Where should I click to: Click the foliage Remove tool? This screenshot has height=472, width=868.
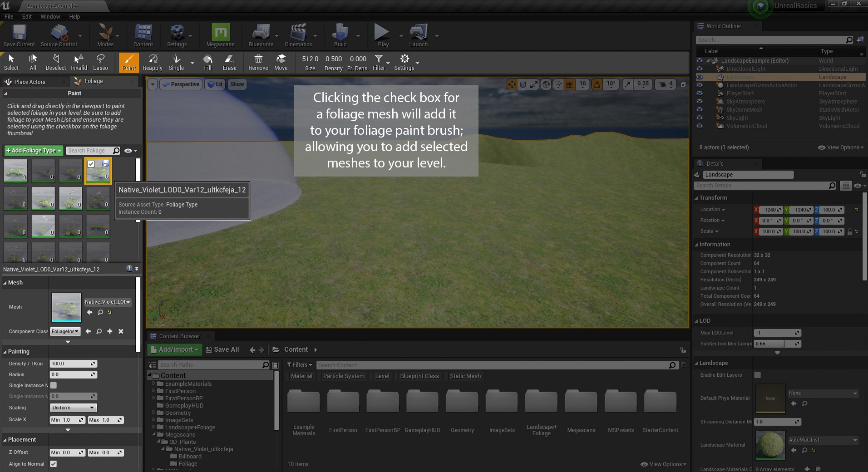coord(258,63)
